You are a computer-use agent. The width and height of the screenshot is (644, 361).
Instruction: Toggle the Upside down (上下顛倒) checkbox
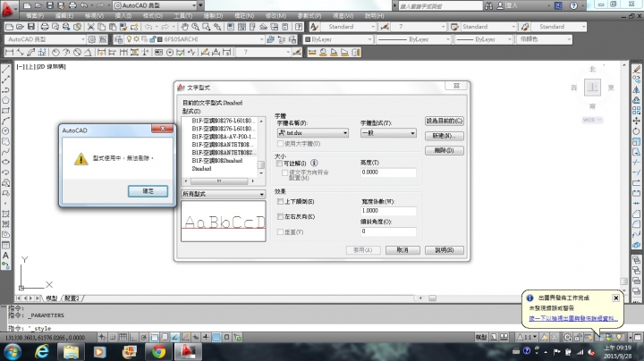281,201
